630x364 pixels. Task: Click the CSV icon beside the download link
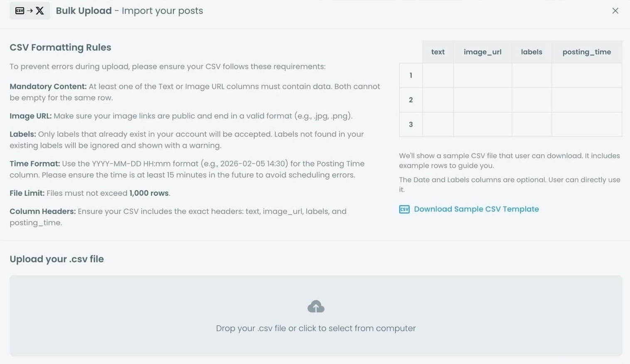404,209
